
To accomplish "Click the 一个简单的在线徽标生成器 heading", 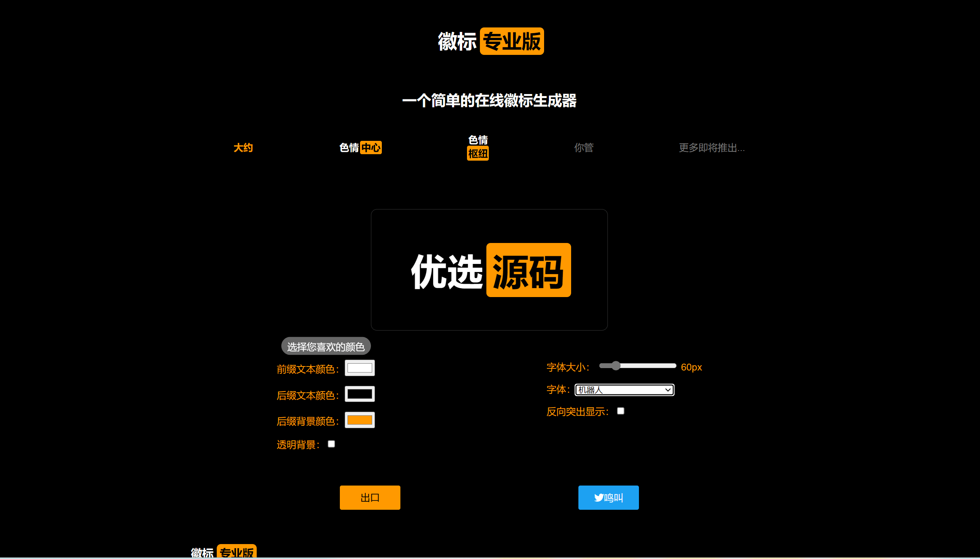I will [490, 100].
